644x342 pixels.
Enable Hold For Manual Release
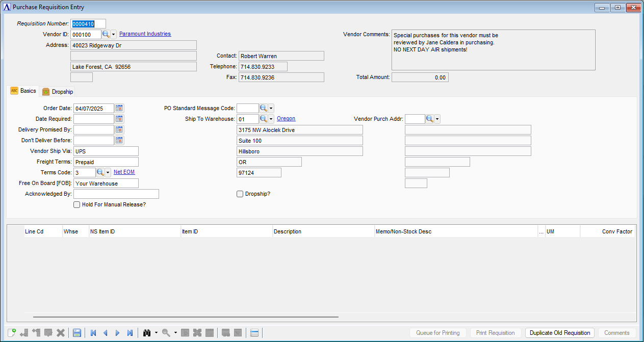(x=77, y=204)
